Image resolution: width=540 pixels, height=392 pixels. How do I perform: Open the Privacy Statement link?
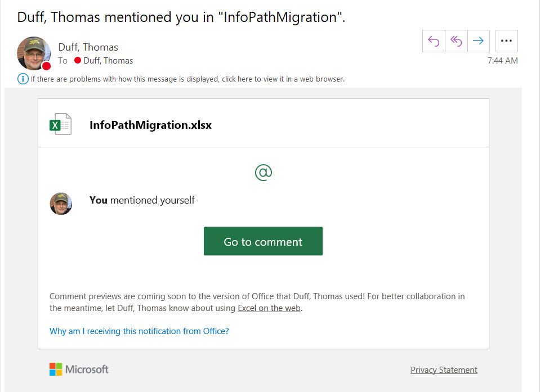pos(444,370)
